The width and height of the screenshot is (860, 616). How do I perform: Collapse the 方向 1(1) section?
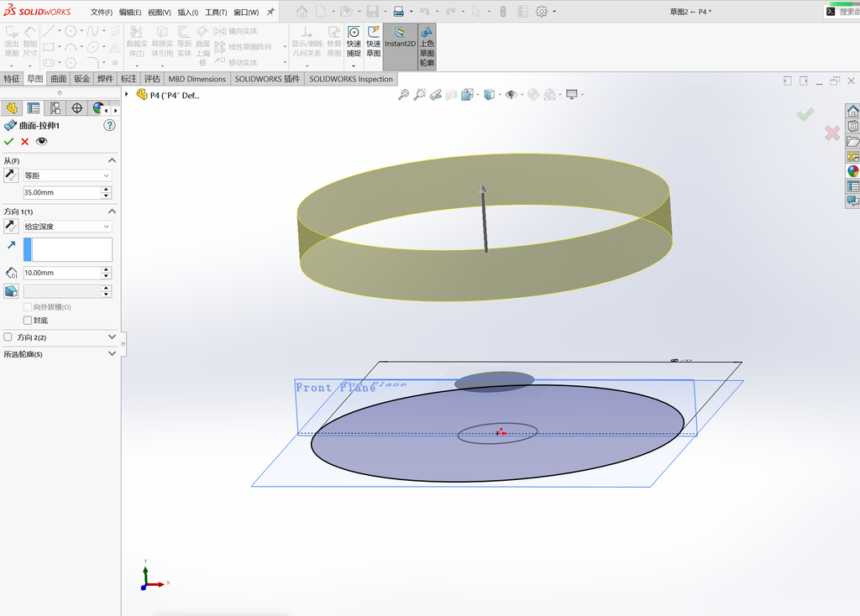(x=112, y=211)
